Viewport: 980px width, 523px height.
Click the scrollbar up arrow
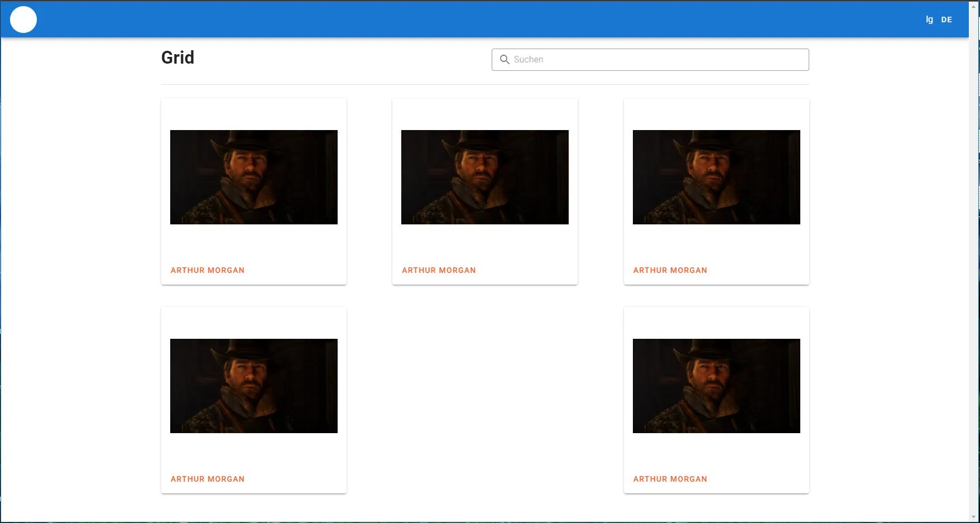click(974, 6)
